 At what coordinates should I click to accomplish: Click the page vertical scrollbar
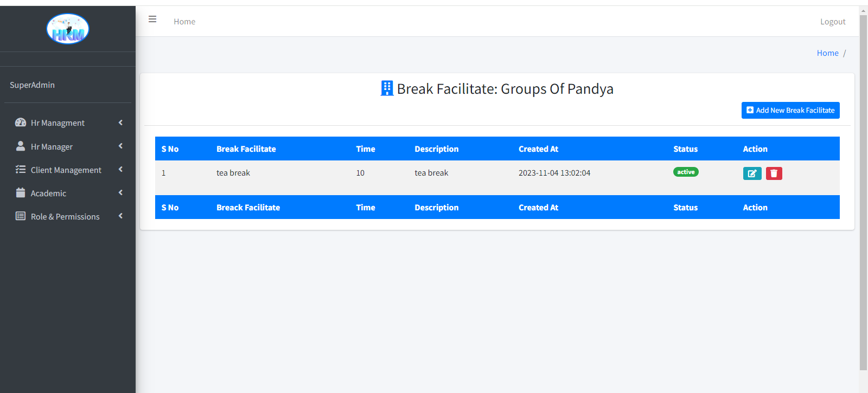point(863,192)
